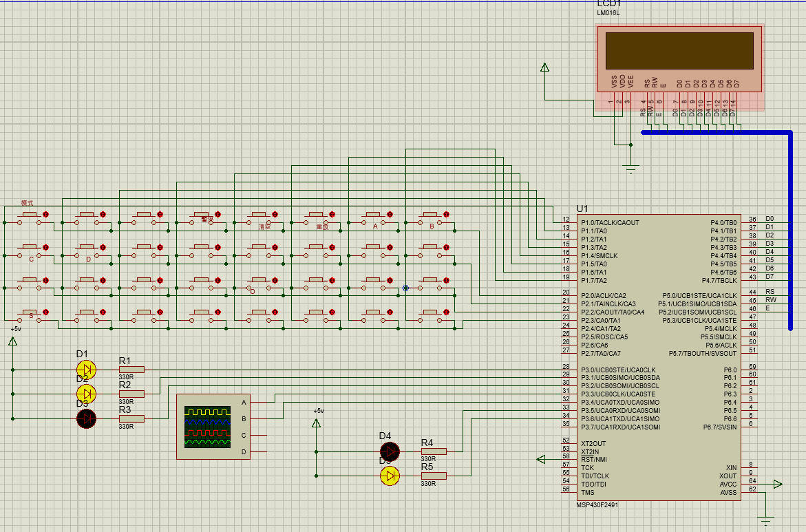Click the arrow terminal on the AVCC pin
This screenshot has height=532, width=806.
pos(778,485)
